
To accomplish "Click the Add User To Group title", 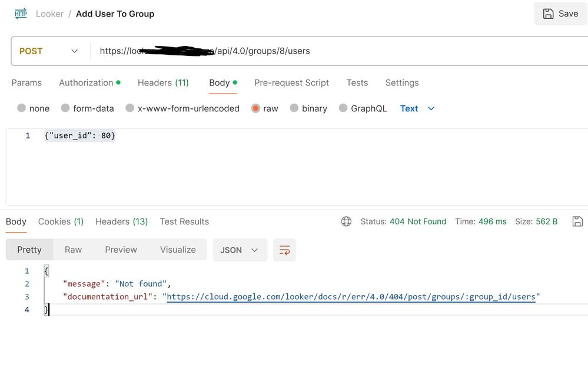I will click(115, 14).
